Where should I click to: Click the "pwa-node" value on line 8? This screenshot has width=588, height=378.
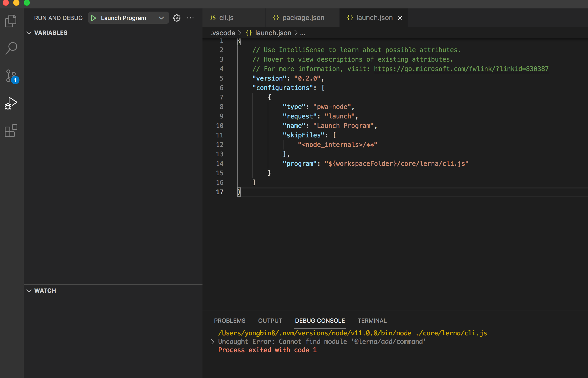click(x=332, y=107)
